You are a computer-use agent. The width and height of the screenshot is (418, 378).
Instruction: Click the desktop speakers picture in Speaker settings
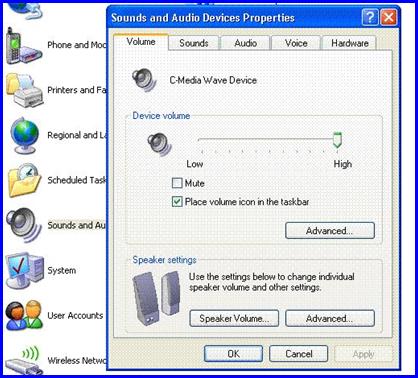point(156,298)
